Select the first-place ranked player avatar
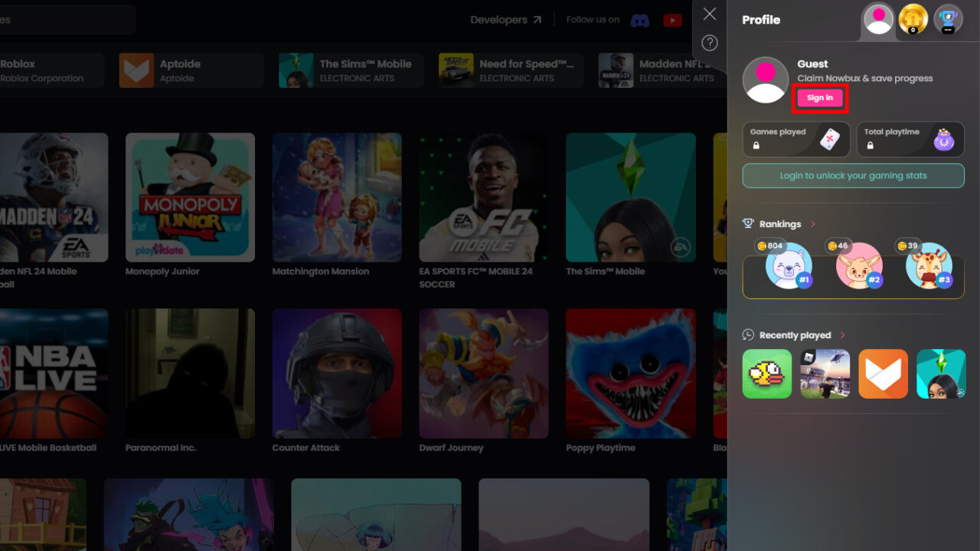The width and height of the screenshot is (980, 551). point(787,269)
